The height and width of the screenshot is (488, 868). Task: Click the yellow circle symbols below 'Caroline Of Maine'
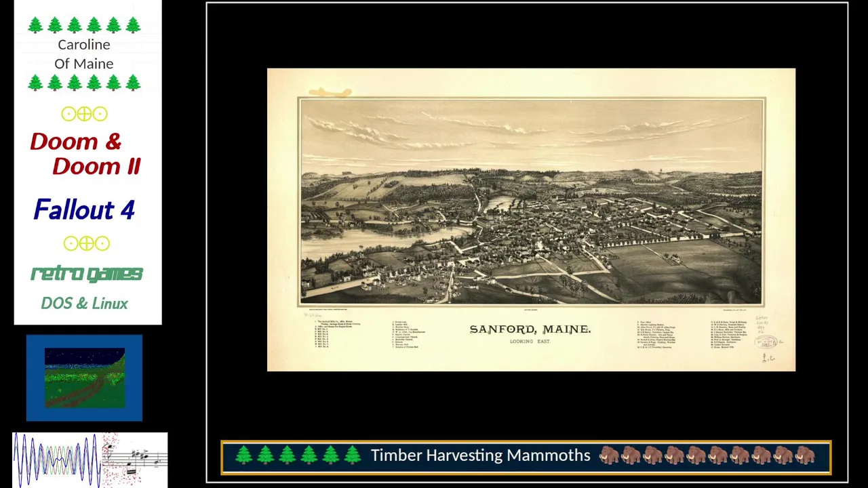[84, 114]
